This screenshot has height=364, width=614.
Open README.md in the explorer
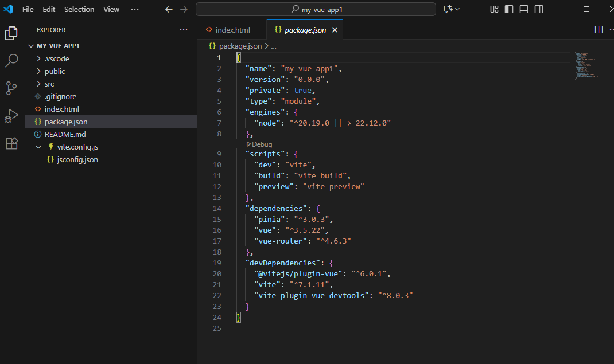[x=111, y=134]
